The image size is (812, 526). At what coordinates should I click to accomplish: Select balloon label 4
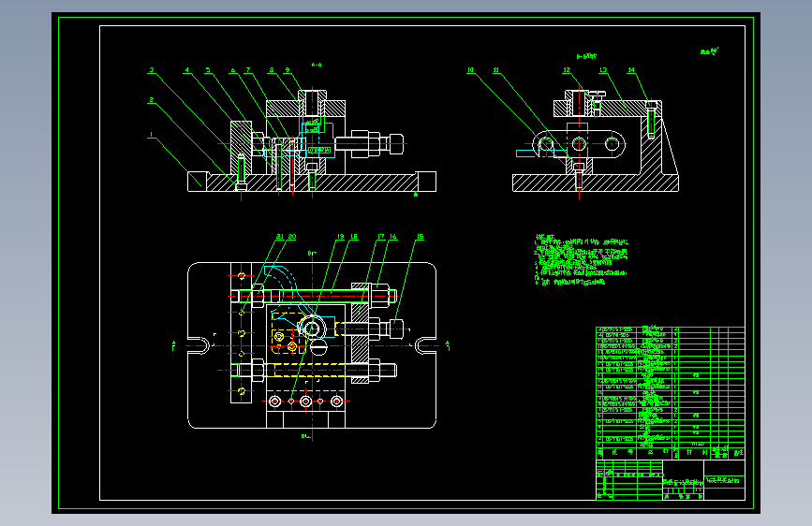coord(187,70)
